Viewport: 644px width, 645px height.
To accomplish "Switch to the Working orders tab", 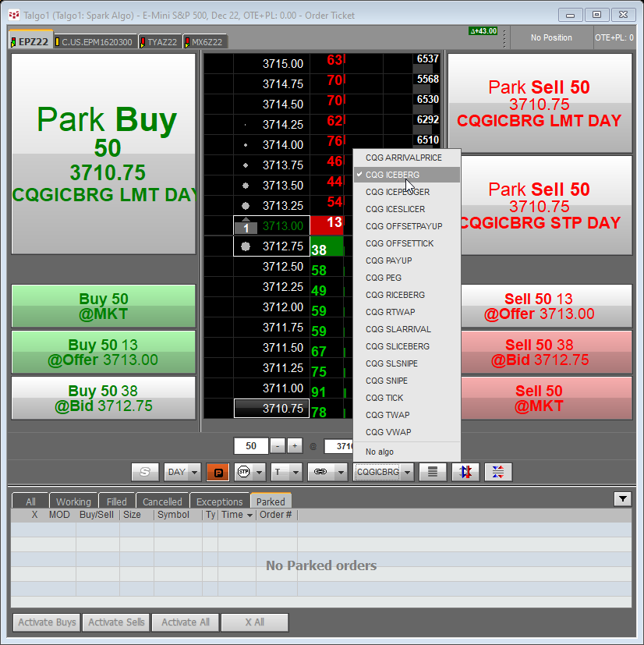I will [x=73, y=501].
